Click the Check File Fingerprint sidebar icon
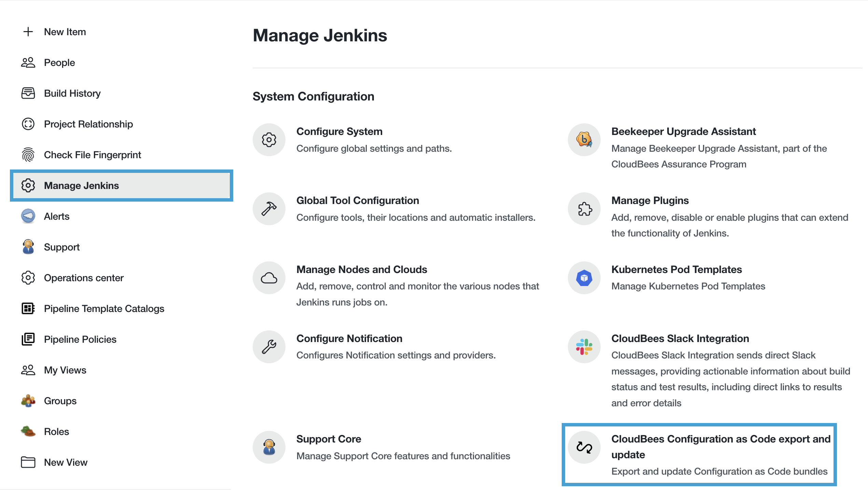The width and height of the screenshot is (868, 490). click(x=28, y=154)
